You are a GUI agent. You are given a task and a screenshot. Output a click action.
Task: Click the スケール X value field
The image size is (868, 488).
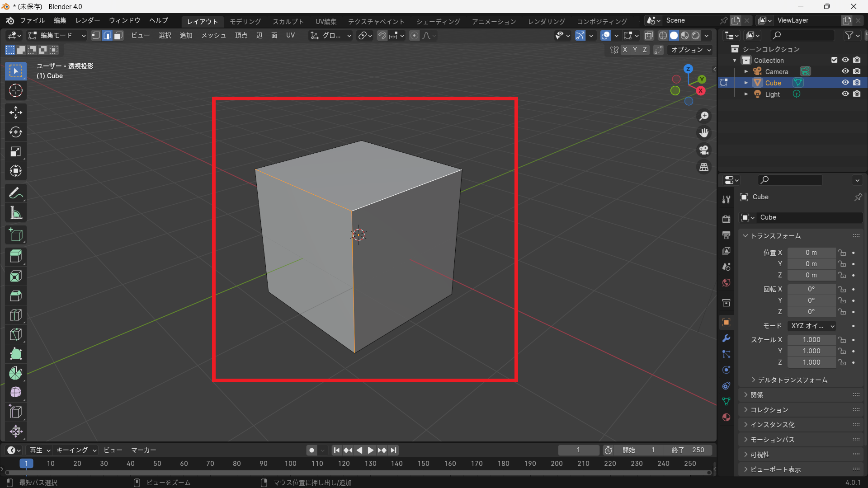811,340
